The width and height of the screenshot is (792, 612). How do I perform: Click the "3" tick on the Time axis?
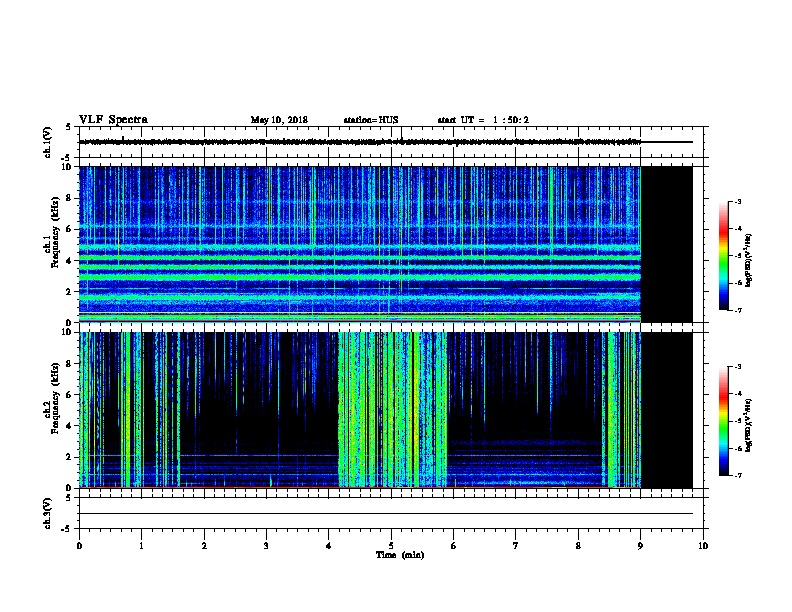point(266,546)
